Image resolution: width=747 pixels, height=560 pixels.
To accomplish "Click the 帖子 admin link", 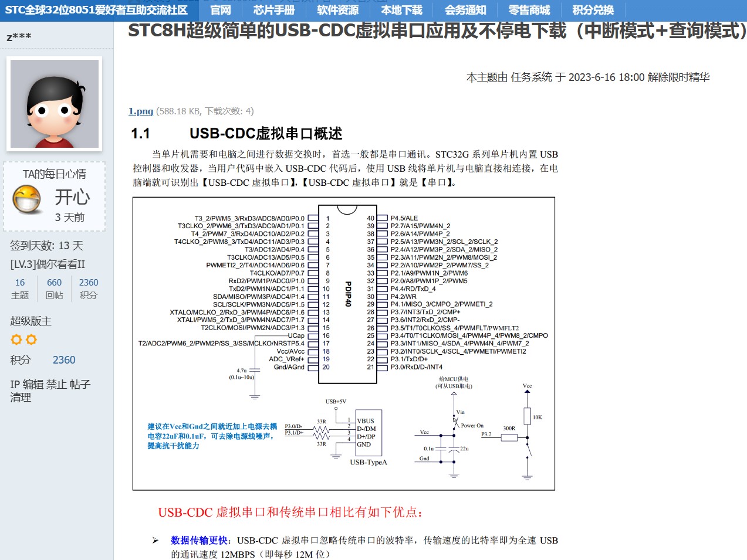I will click(x=80, y=385).
